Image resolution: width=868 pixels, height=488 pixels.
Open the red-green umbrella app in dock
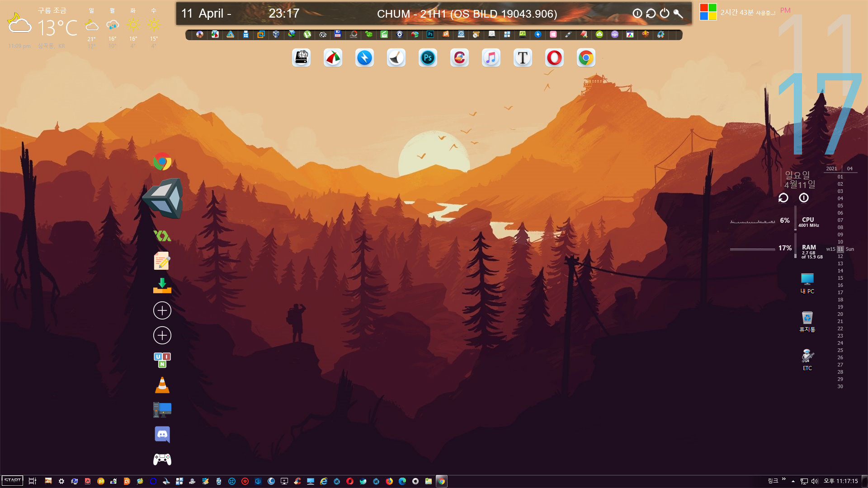click(x=333, y=58)
